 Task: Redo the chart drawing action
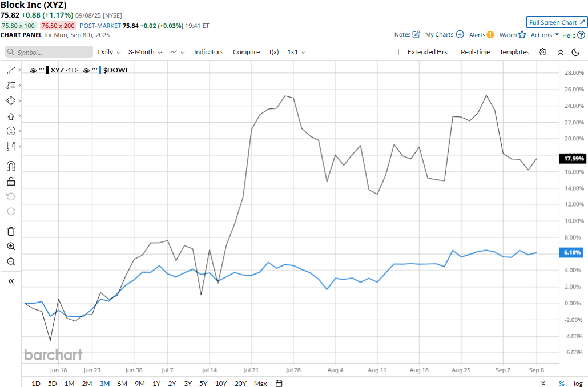point(11,212)
